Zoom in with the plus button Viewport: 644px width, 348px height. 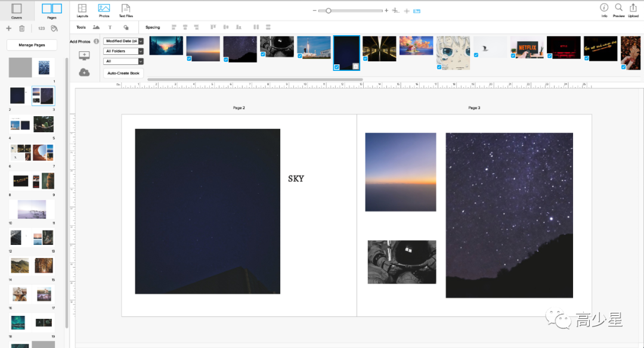pos(386,11)
